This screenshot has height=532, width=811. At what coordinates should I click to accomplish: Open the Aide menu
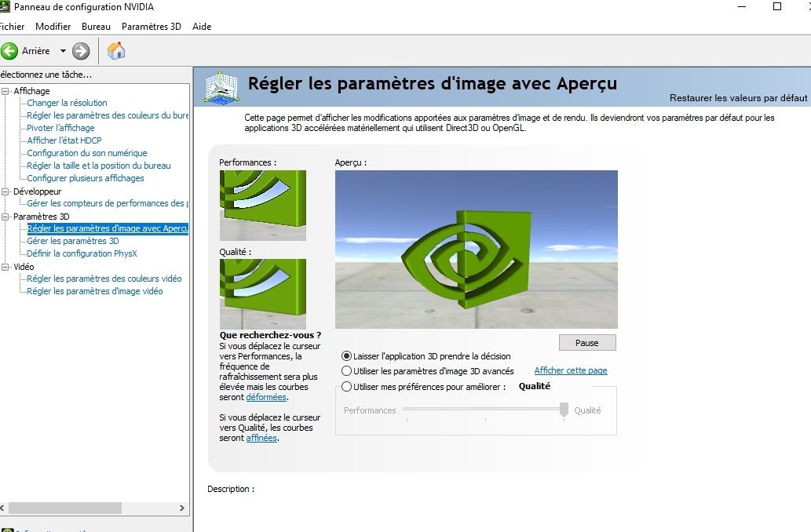pyautogui.click(x=202, y=27)
